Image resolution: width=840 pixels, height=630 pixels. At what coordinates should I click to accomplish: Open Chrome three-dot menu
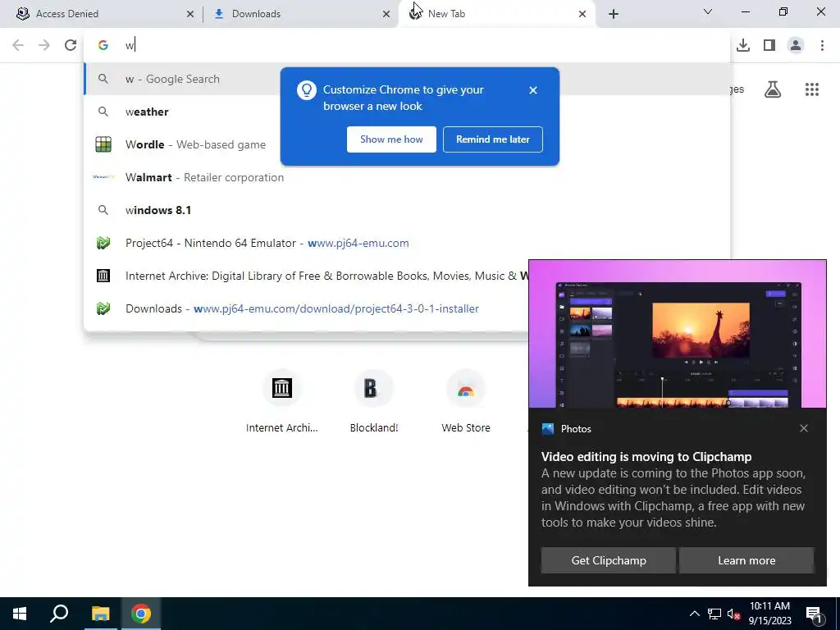pos(822,45)
